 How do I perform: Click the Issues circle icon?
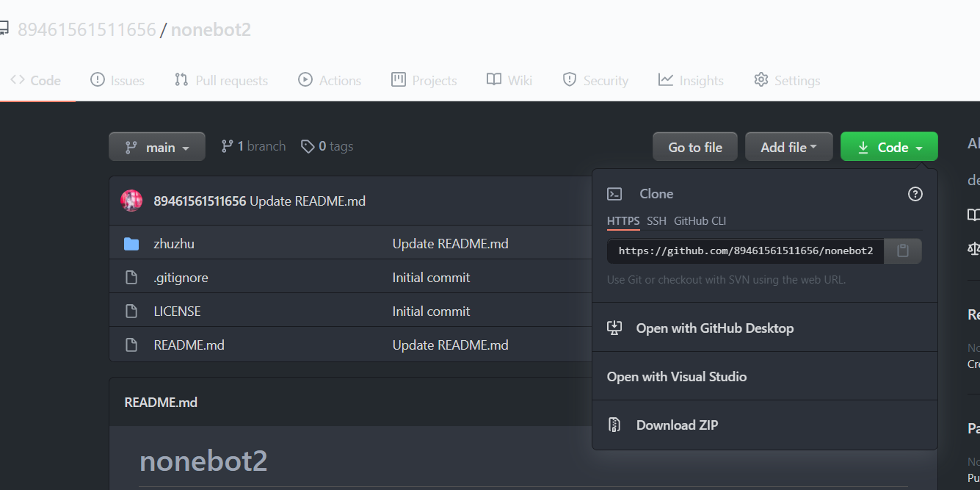pos(97,79)
